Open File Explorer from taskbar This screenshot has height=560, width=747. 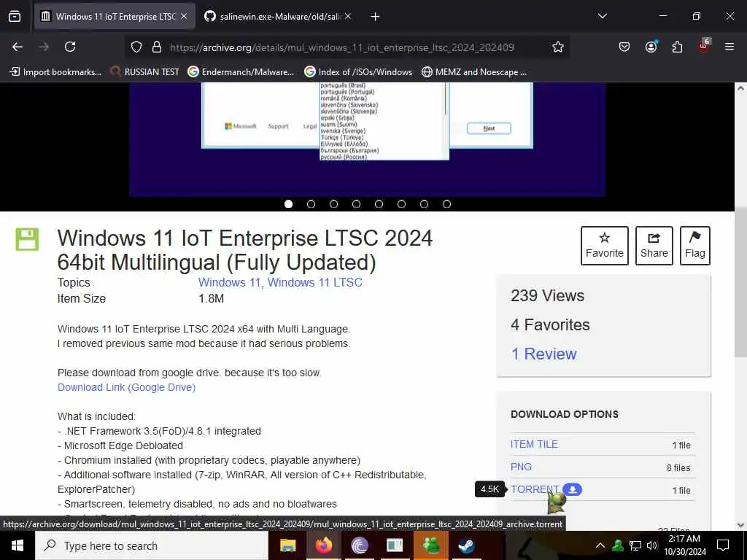click(287, 545)
